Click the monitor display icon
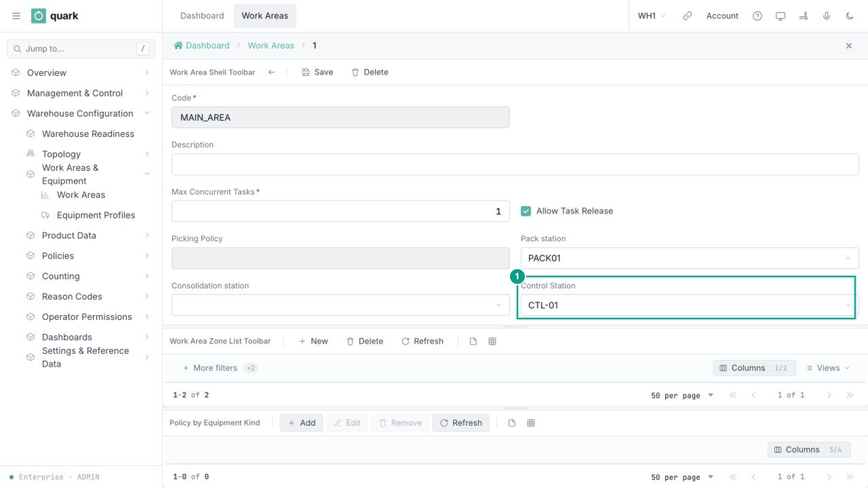The width and height of the screenshot is (868, 488). coord(780,16)
